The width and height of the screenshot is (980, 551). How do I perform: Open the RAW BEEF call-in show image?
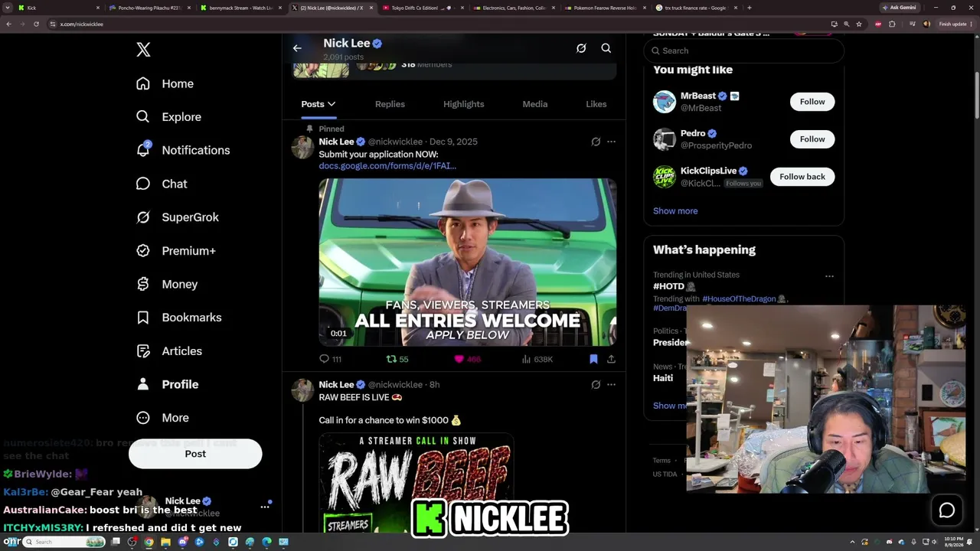point(416,484)
